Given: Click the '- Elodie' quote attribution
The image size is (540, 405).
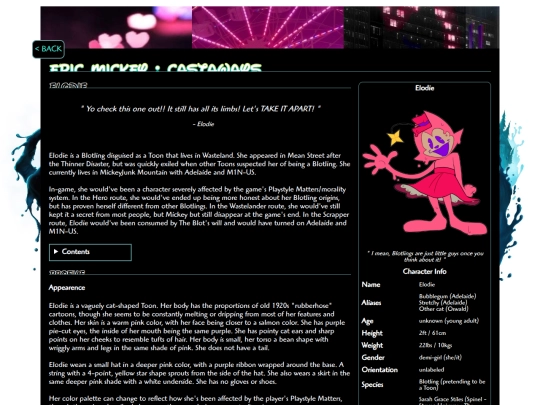Looking at the screenshot, I should pos(204,124).
